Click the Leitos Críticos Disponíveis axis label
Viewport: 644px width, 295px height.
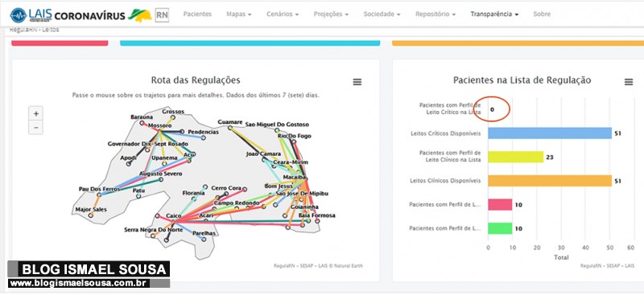pyautogui.click(x=445, y=133)
